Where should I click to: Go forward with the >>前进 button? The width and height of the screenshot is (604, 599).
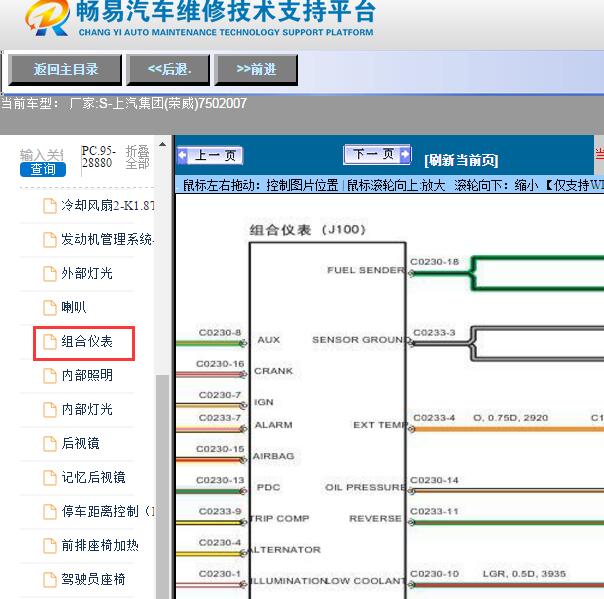pyautogui.click(x=256, y=70)
